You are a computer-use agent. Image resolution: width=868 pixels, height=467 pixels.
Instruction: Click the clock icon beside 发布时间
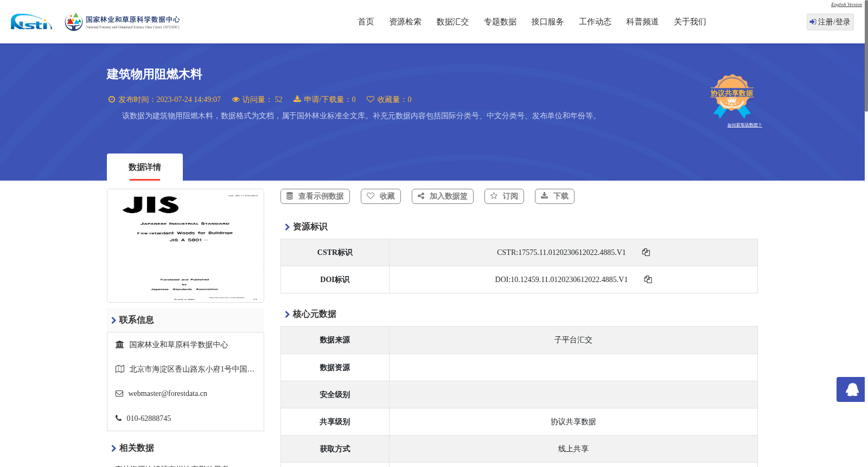[x=112, y=99]
